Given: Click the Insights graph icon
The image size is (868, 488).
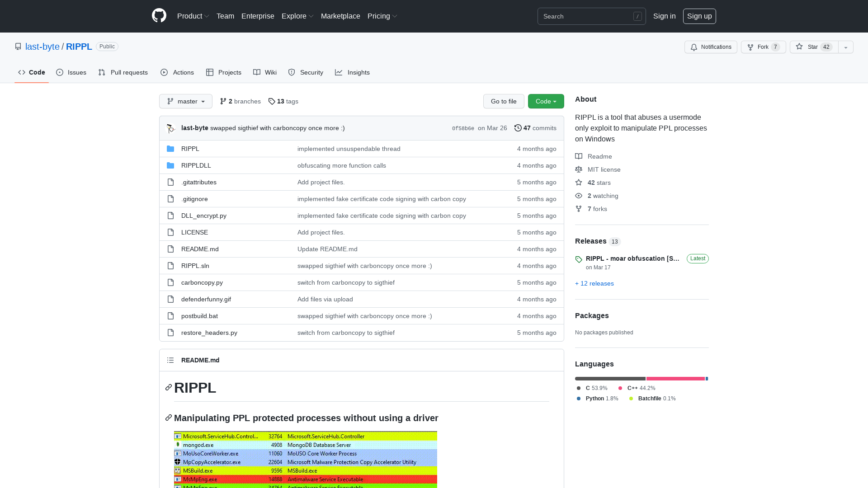Looking at the screenshot, I should point(339,72).
